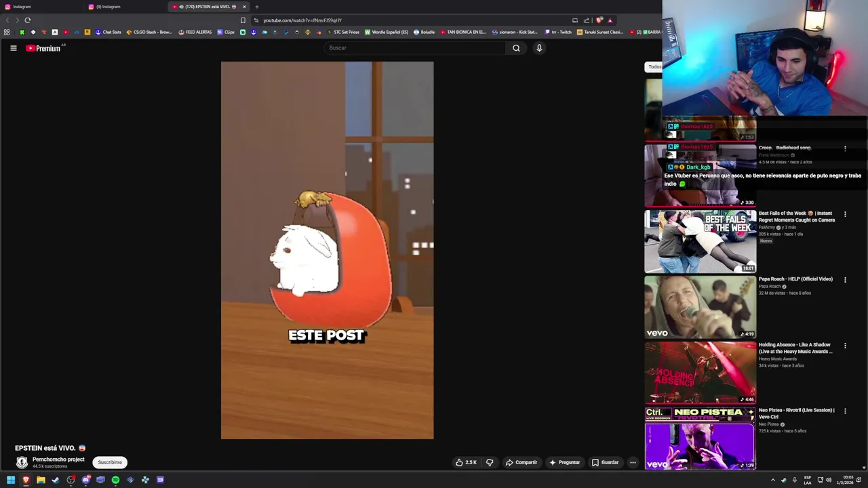
Task: Open Papa Roach - HELP (Official Video) title
Action: [x=795, y=279]
